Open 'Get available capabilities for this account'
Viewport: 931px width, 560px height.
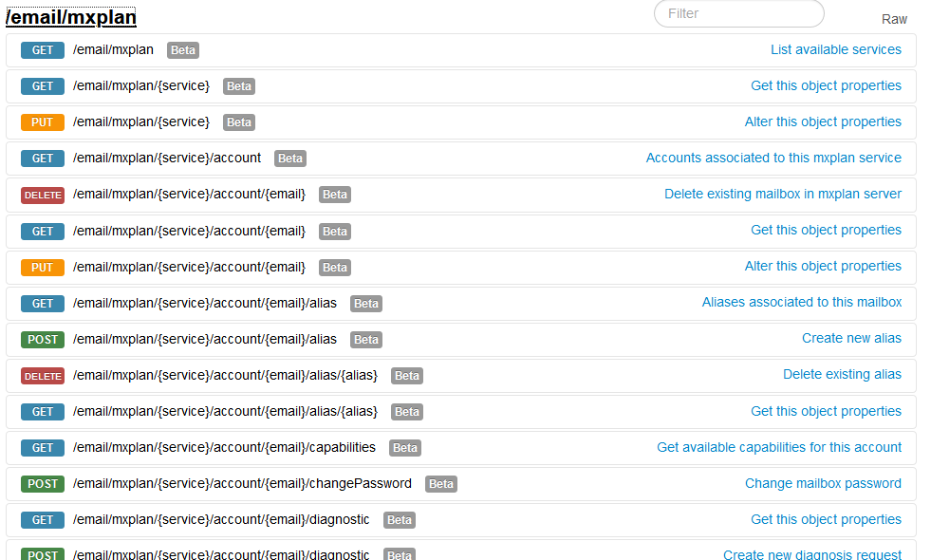click(x=779, y=447)
